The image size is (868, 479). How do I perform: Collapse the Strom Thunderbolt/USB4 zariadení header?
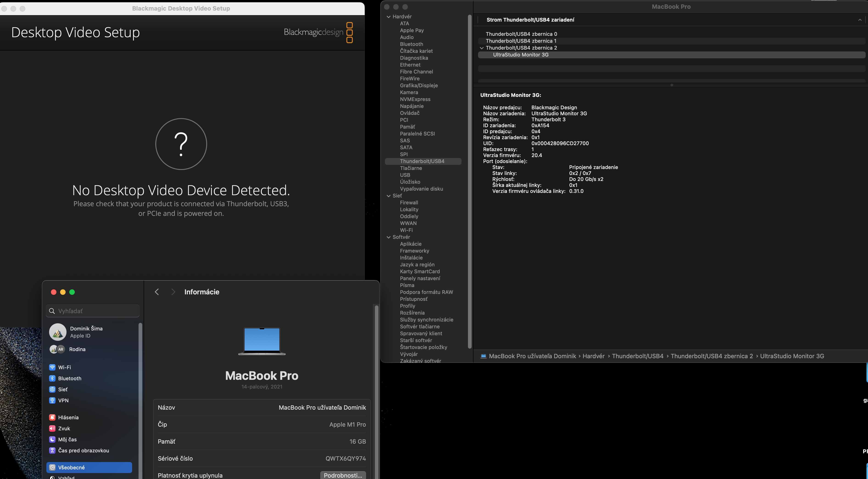click(860, 20)
